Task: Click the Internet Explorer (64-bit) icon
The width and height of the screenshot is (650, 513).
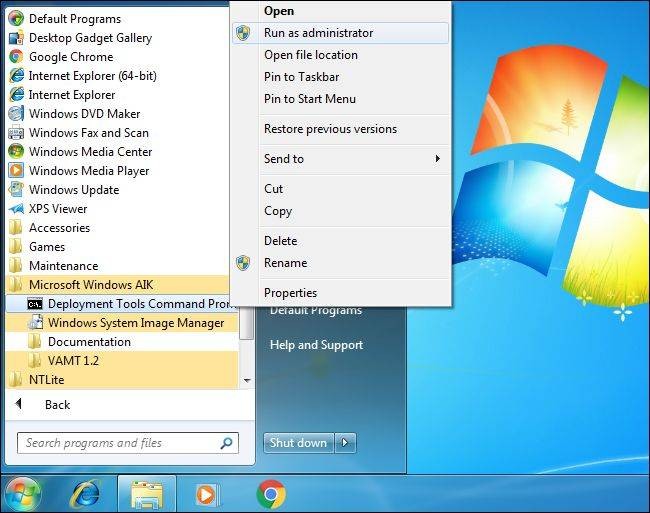Action: pyautogui.click(x=16, y=76)
